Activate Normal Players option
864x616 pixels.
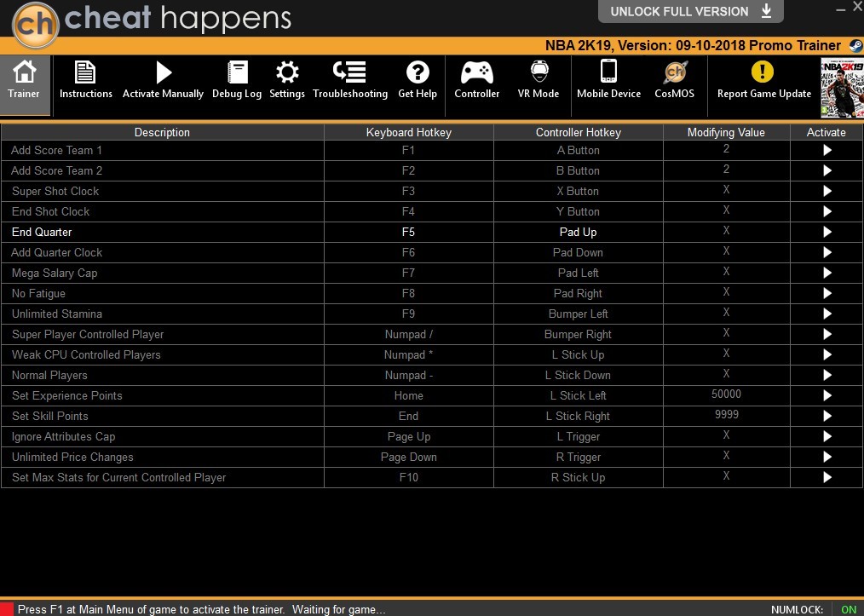827,375
